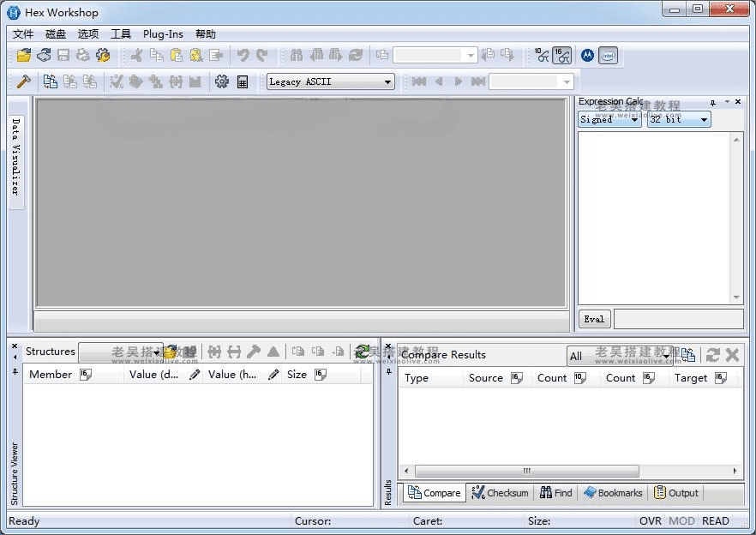
Task: Open a file with the folder icon
Action: [24, 55]
